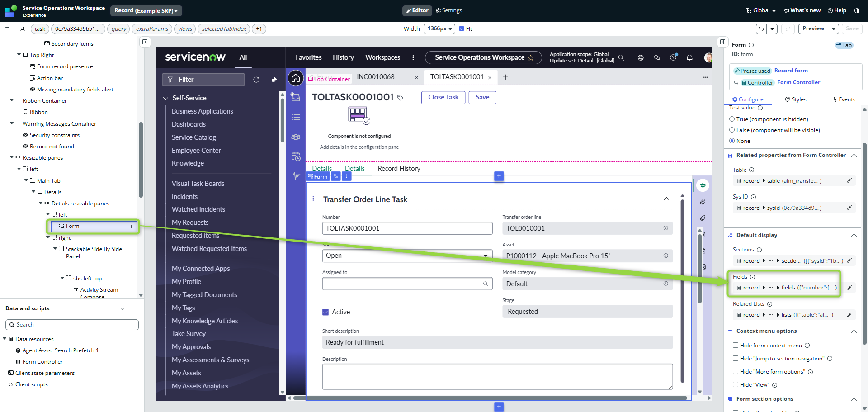
Task: Click the notification bell icon
Action: coord(689,58)
